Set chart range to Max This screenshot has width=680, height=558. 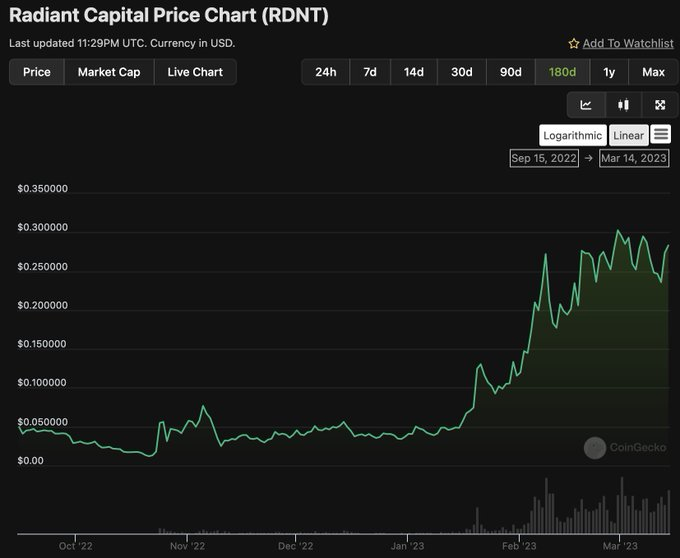pos(654,72)
